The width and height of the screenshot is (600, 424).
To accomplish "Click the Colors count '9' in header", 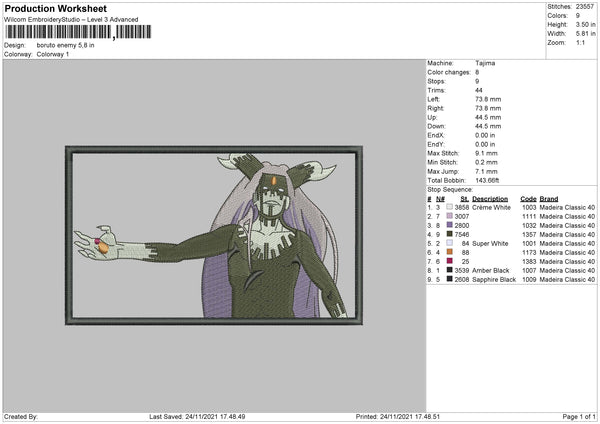I will click(x=578, y=16).
